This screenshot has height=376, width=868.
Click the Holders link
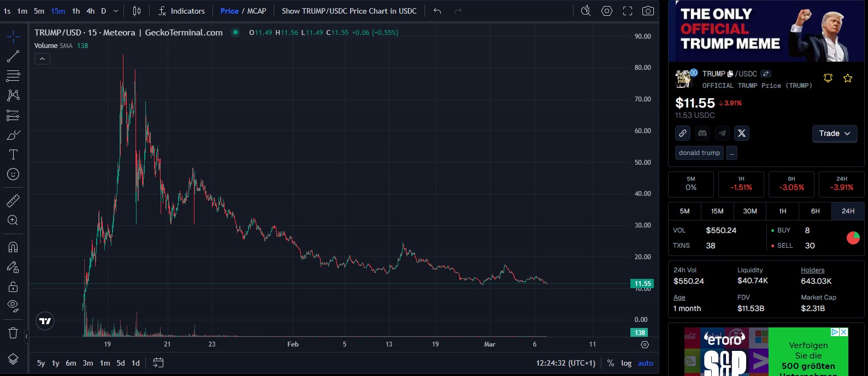[812, 270]
